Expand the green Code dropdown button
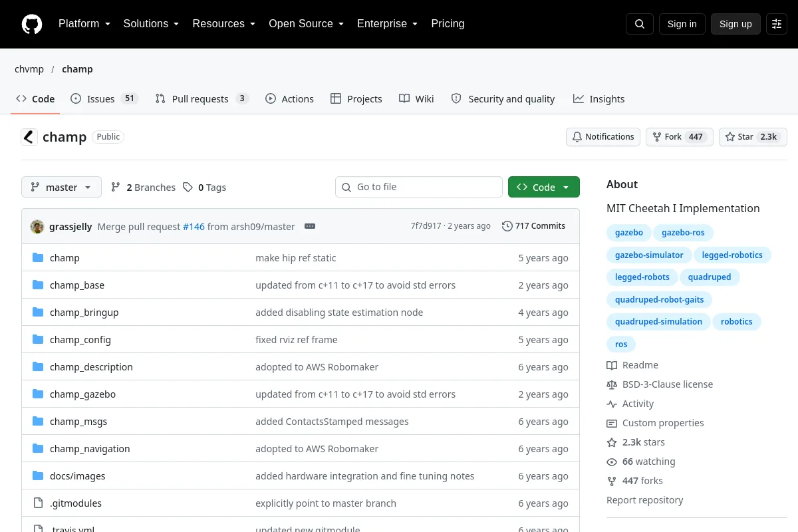Image resolution: width=798 pixels, height=532 pixels. pyautogui.click(x=544, y=188)
